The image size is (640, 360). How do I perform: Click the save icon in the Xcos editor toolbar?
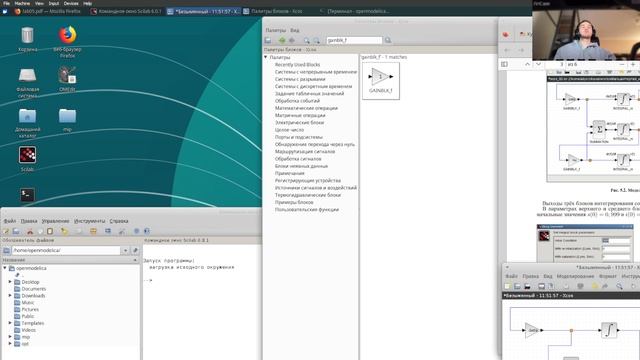click(527, 286)
